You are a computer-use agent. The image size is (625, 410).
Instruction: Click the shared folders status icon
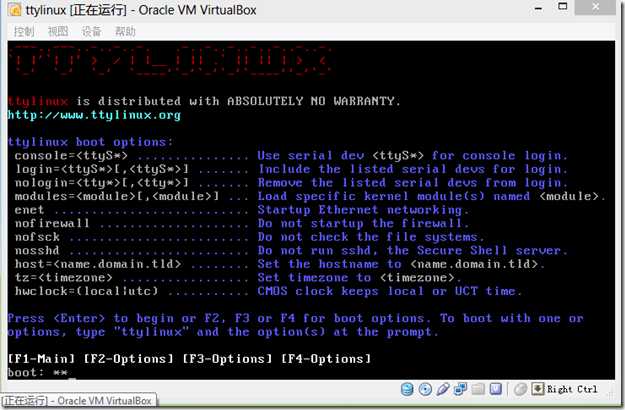click(478, 389)
